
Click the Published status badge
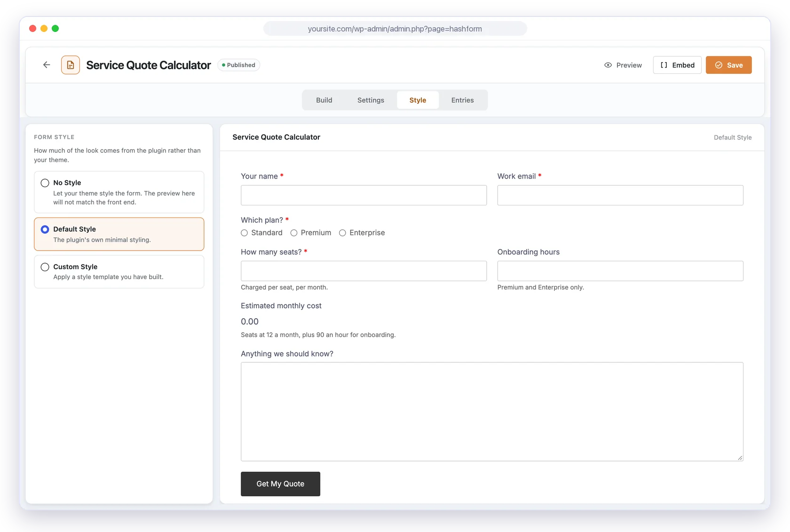click(x=239, y=65)
